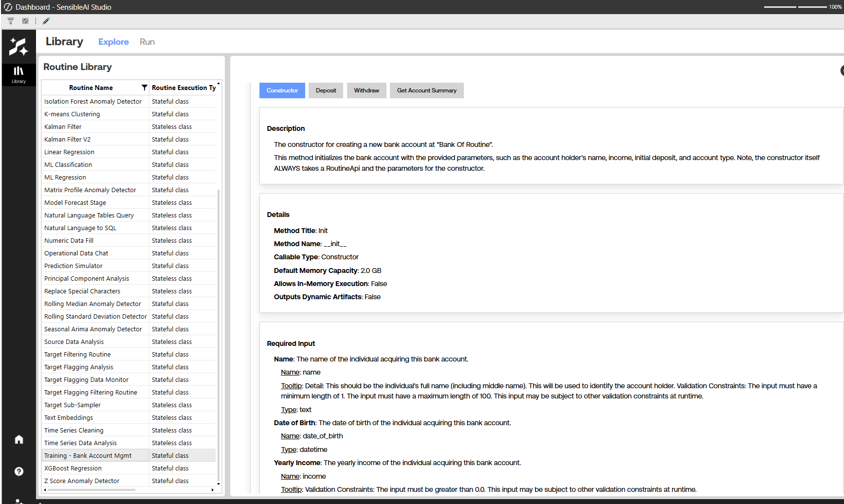Open the Library sidebar icon
Image resolution: width=844 pixels, height=504 pixels.
coord(18,74)
